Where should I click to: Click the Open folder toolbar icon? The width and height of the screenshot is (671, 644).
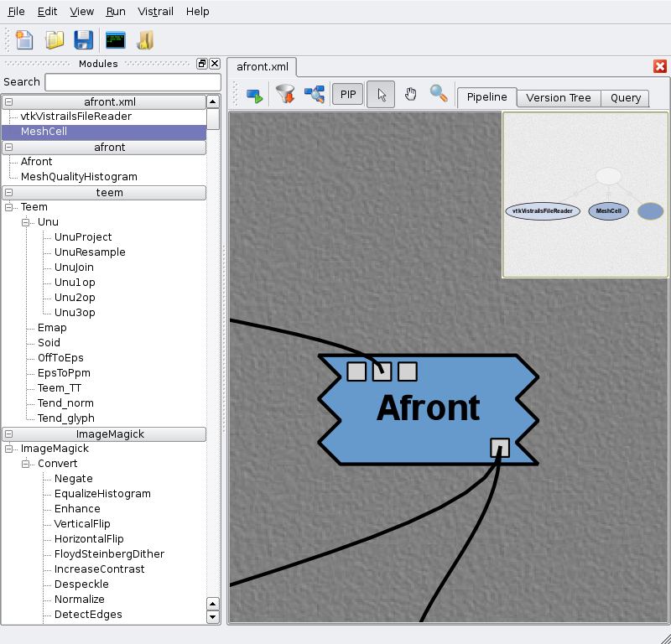[x=55, y=39]
